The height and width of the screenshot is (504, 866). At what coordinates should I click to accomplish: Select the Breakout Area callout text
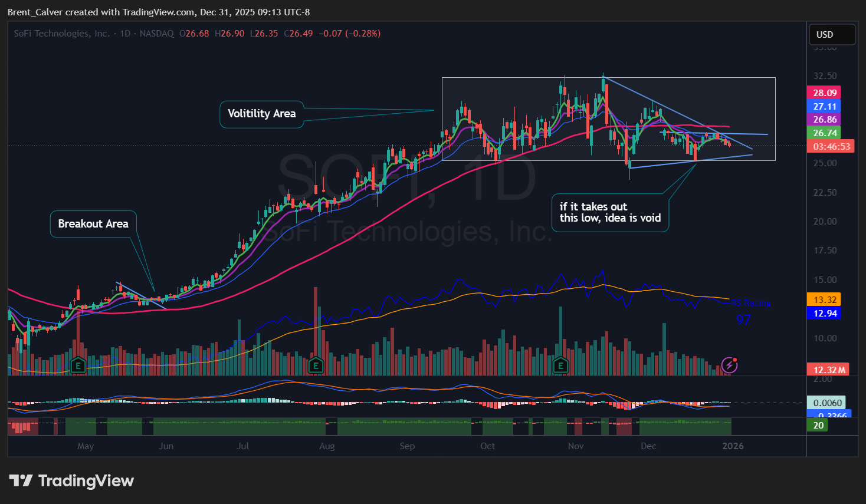[93, 223]
